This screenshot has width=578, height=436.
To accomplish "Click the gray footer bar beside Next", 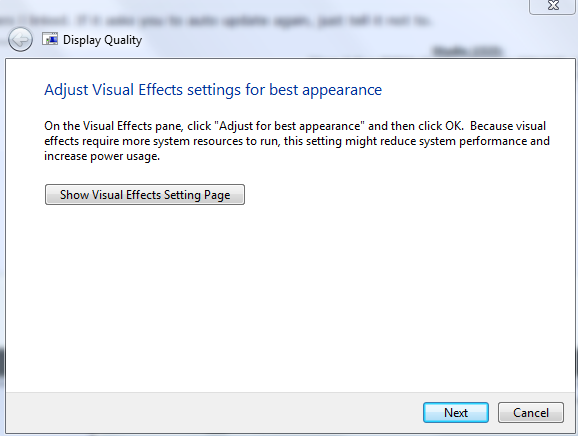I will click(x=214, y=413).
